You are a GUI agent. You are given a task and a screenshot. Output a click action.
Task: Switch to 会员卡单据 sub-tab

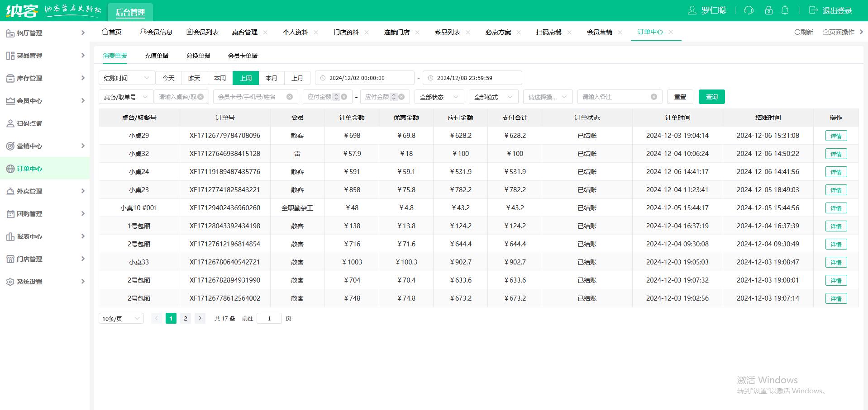tap(243, 56)
